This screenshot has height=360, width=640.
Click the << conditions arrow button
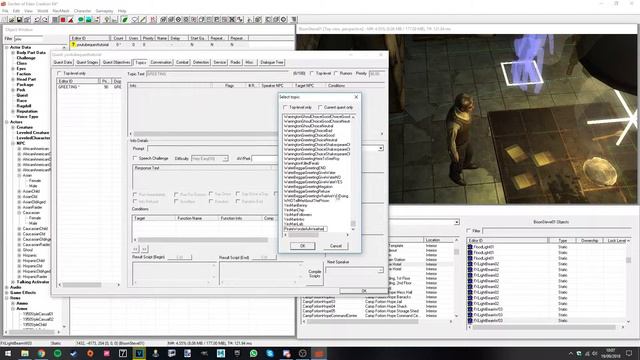pos(136,249)
